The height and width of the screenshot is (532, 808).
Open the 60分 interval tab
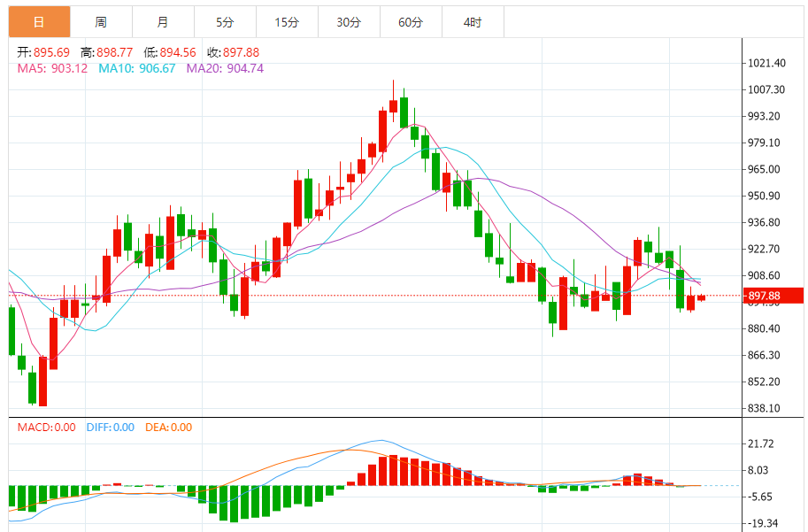coord(411,22)
